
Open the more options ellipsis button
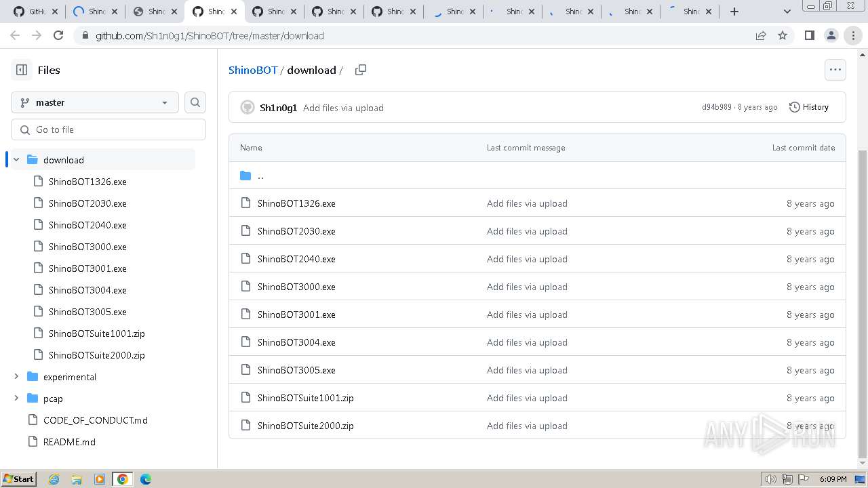pyautogui.click(x=835, y=69)
